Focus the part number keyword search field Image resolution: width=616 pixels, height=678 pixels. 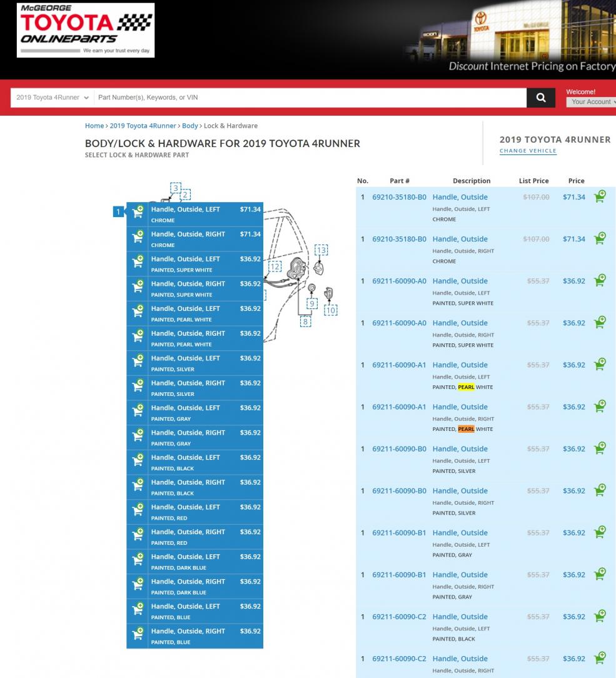[x=310, y=98]
